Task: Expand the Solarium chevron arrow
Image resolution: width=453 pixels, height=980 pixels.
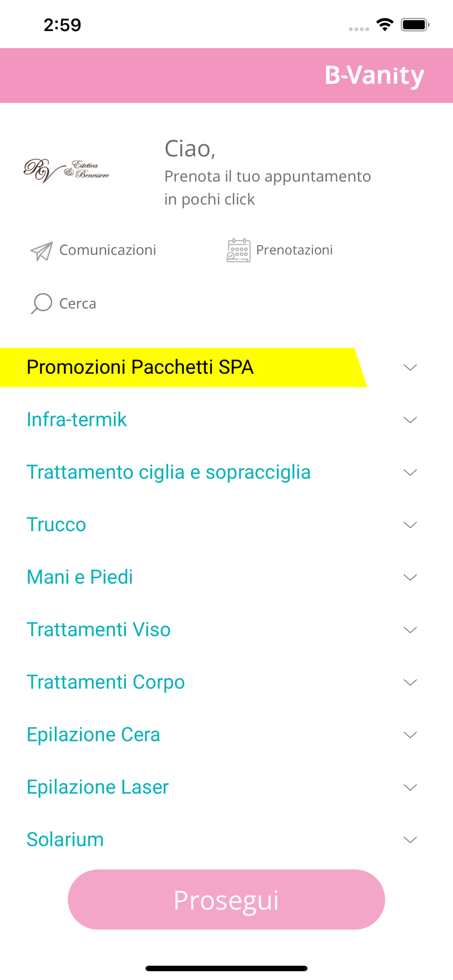Action: [410, 840]
